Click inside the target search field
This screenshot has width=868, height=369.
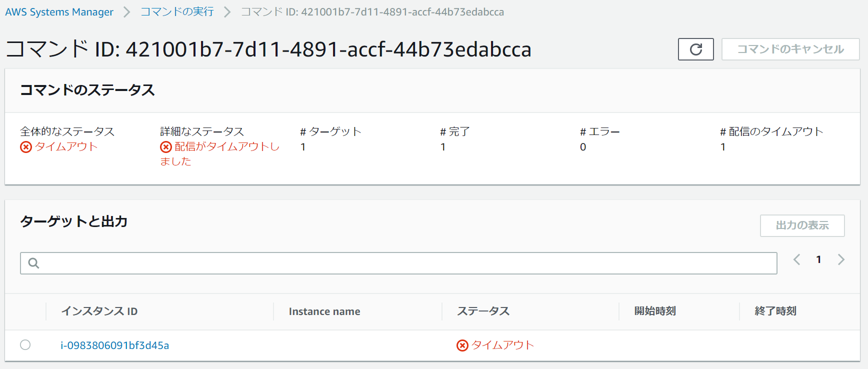[350, 263]
